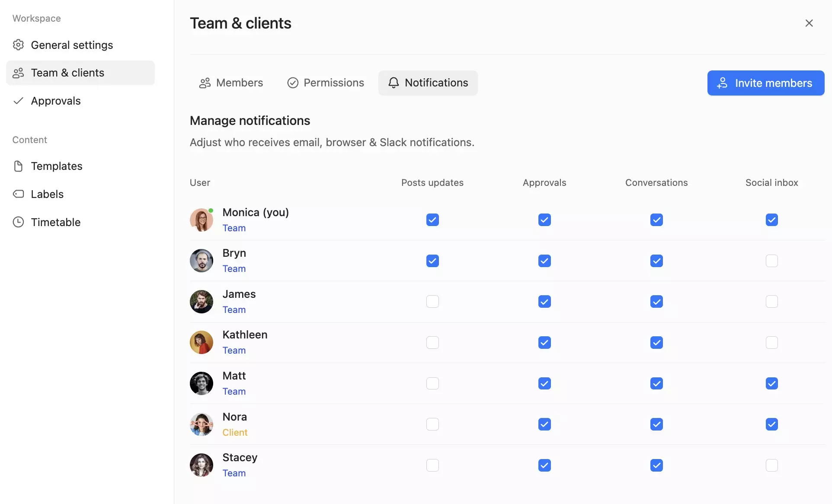832x504 pixels.
Task: Uncheck Approvals for Stacey
Action: click(544, 466)
